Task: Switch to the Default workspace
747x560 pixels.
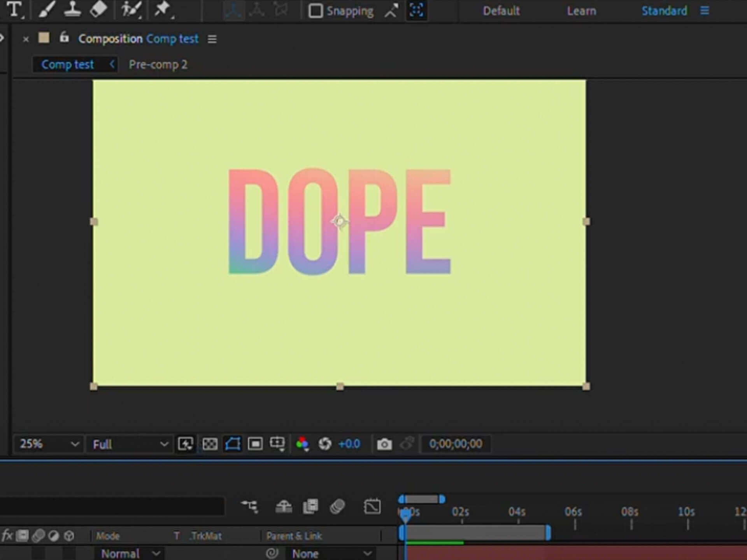Action: (501, 10)
